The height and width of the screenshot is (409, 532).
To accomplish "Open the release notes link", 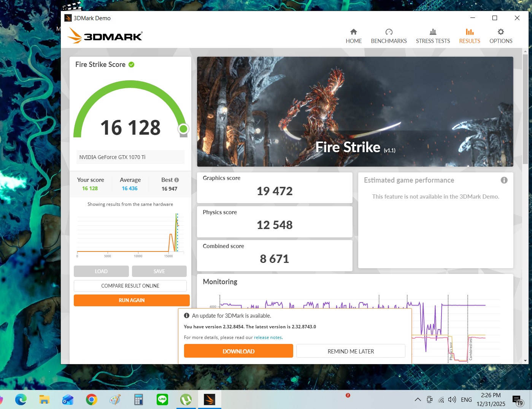I will click(x=268, y=337).
